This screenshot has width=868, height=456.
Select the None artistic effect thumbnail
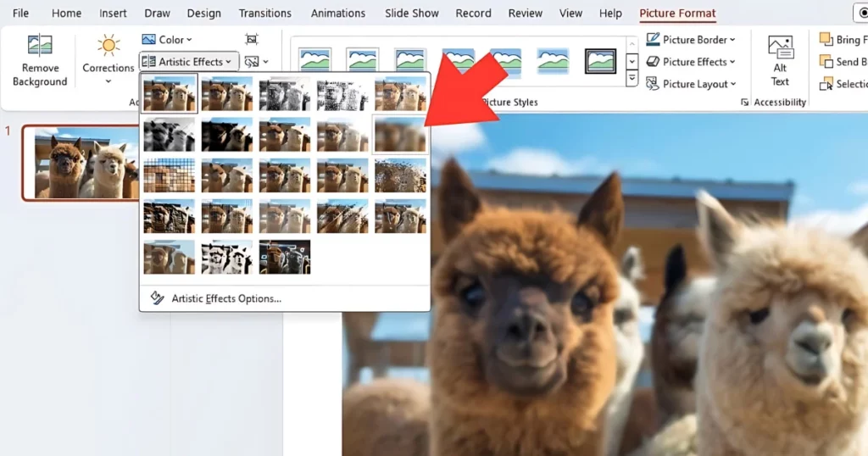(x=170, y=94)
